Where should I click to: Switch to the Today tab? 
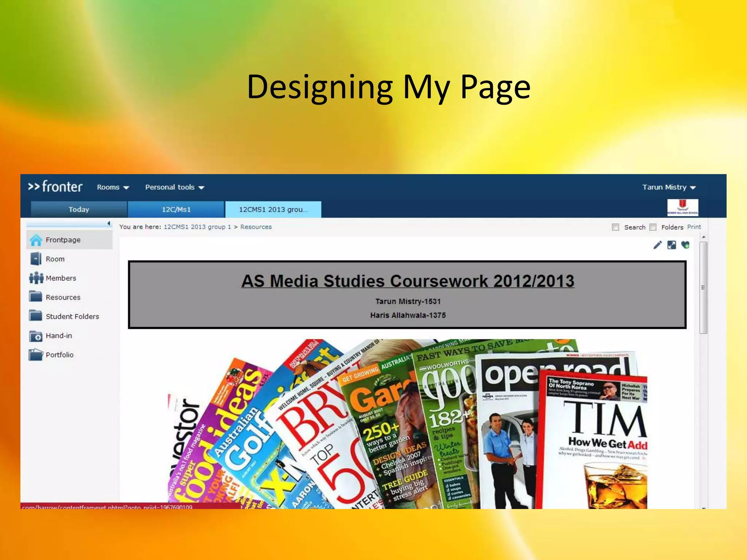click(79, 209)
